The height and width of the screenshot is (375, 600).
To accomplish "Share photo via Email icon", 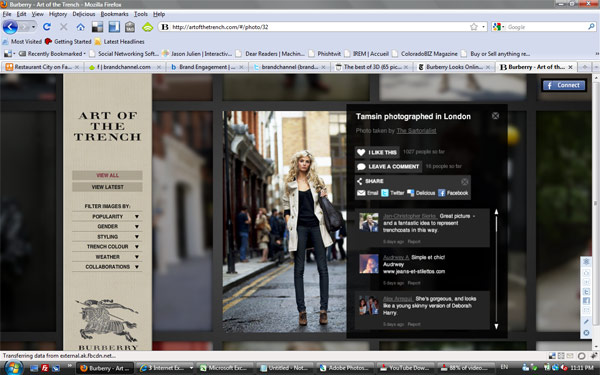I will [x=367, y=193].
